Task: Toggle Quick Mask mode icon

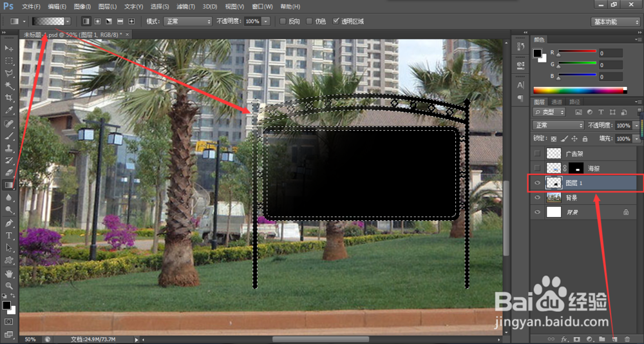Action: (8, 321)
